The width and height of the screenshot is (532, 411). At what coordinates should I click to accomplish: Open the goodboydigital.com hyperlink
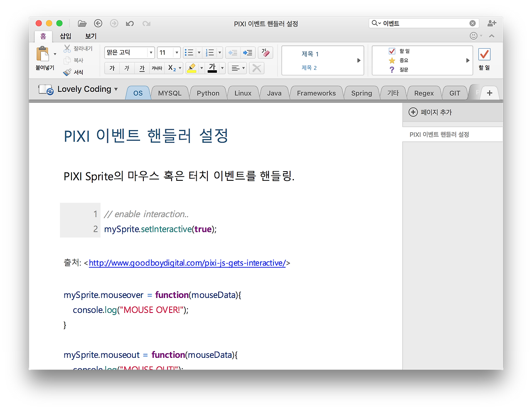187,263
